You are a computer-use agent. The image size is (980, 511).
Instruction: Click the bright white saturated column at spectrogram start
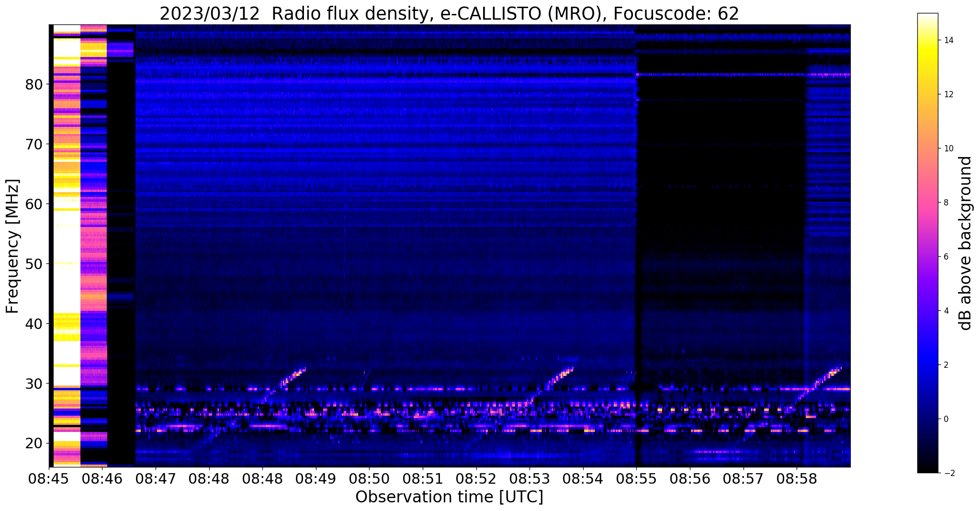tap(67, 245)
